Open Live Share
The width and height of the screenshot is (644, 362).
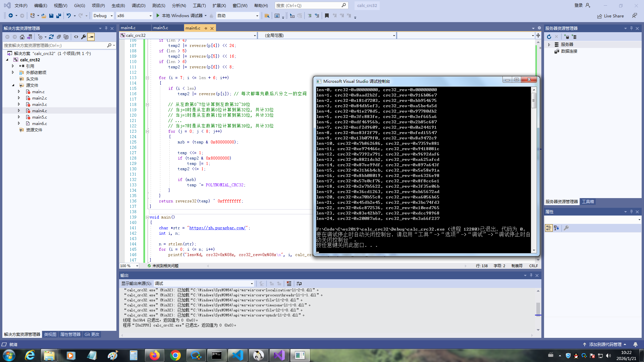(610, 16)
